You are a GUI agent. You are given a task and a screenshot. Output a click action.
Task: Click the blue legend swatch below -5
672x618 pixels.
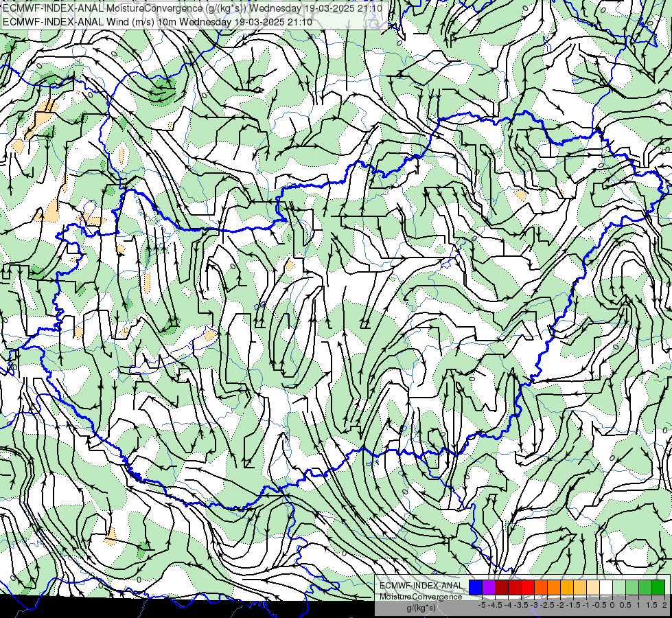pos(476,588)
